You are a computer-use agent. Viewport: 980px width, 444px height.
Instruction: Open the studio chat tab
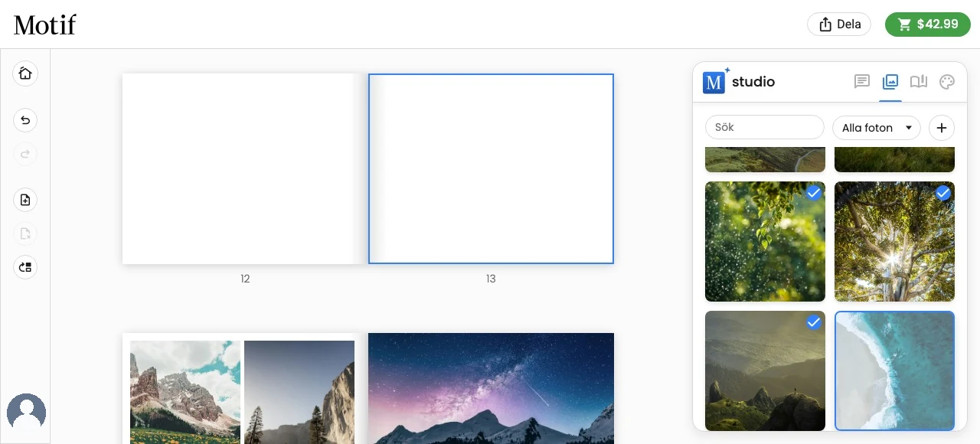point(862,82)
